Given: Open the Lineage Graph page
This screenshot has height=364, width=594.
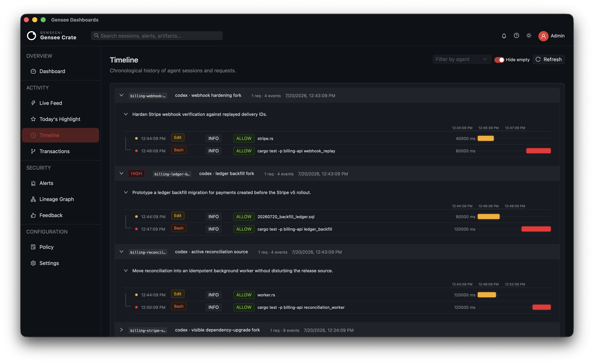Looking at the screenshot, I should (x=61, y=199).
